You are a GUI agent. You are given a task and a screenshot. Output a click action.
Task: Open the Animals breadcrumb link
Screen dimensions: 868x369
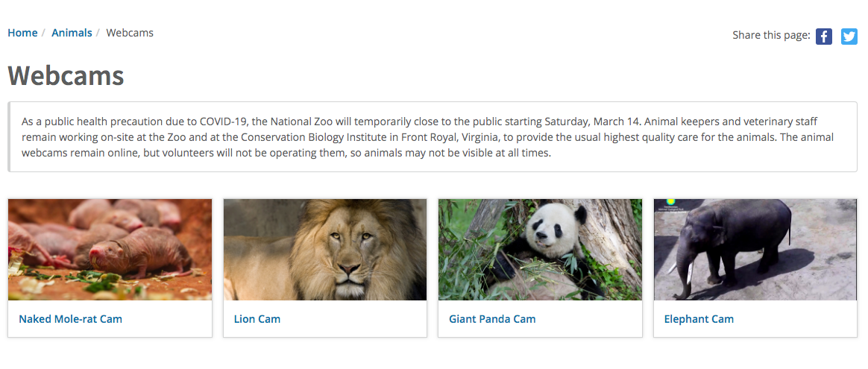[72, 33]
